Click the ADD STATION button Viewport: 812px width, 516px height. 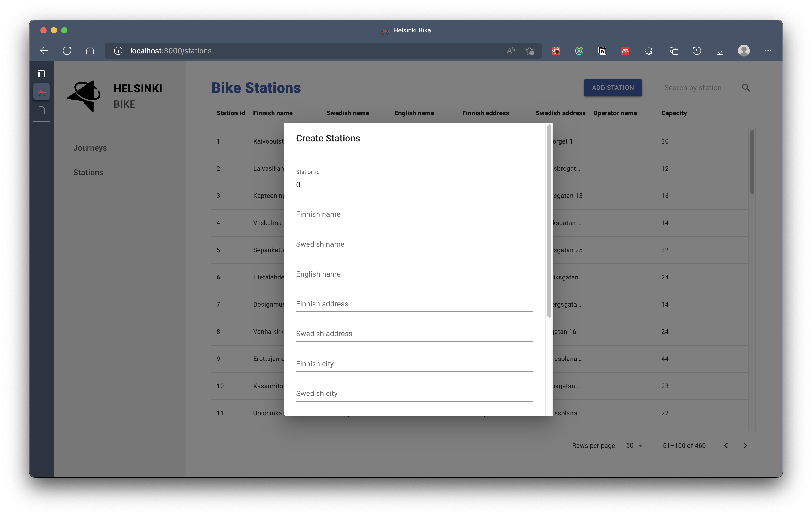613,88
